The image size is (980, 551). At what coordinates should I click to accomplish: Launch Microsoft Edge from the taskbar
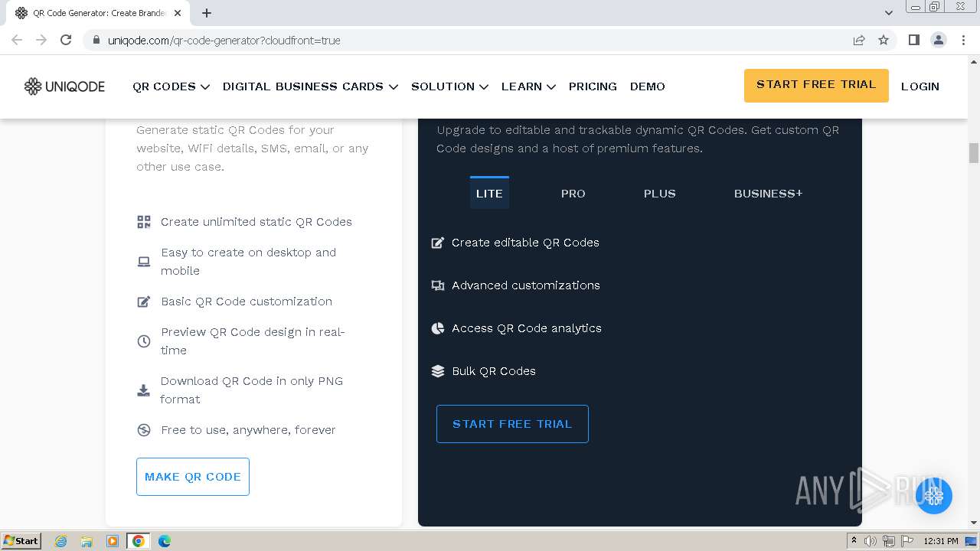(165, 541)
